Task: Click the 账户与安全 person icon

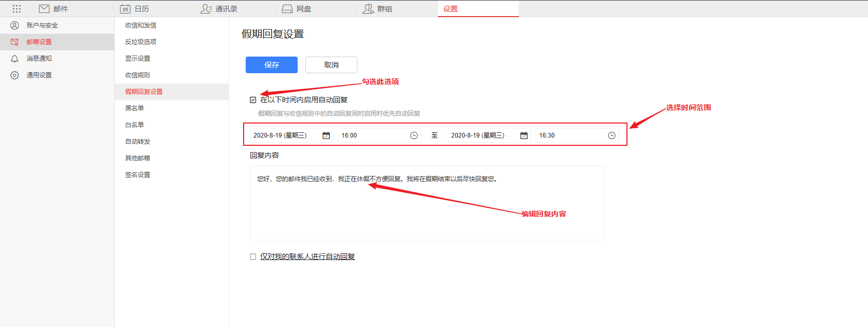Action: 15,25
